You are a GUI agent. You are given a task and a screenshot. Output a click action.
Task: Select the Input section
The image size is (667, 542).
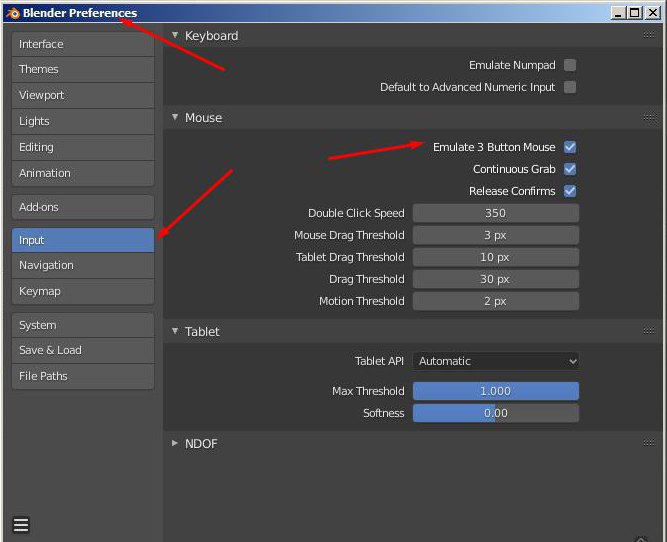[x=83, y=240]
